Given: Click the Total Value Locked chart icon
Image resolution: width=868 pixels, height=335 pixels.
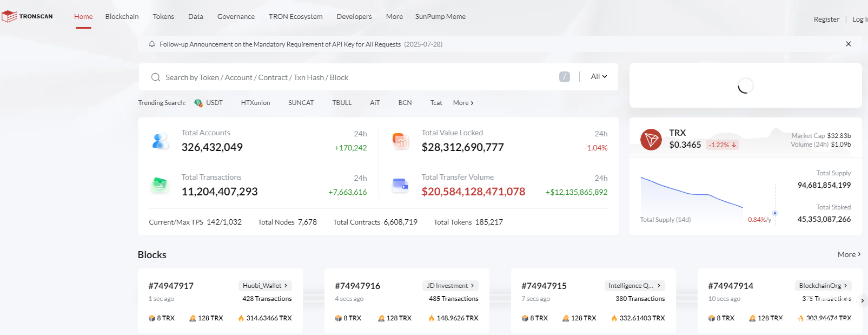Looking at the screenshot, I should [x=400, y=141].
